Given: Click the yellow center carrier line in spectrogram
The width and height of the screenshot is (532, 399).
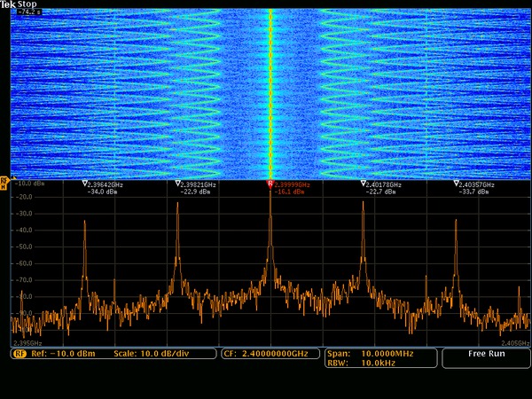Looking at the screenshot, I should 270,89.
